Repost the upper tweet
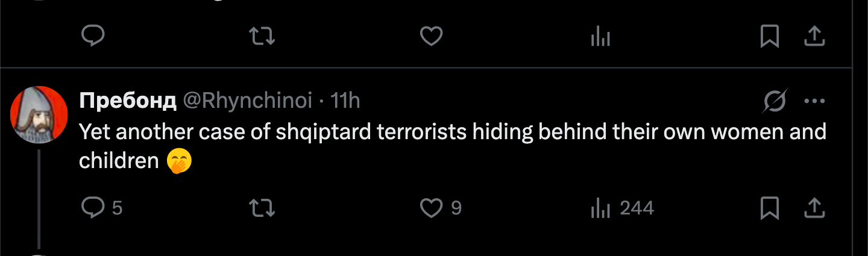 262,37
